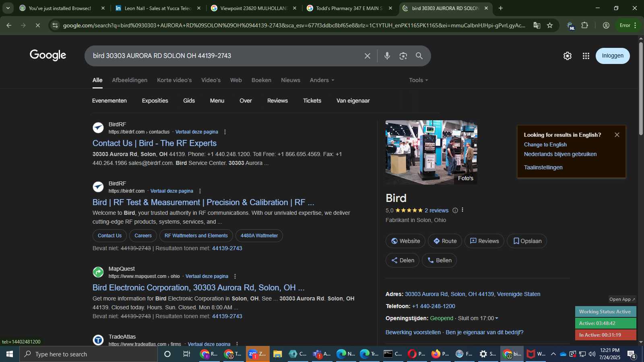Click the 4480A Wattmeter sitelink chip
This screenshot has width=644, height=362.
tap(259, 236)
